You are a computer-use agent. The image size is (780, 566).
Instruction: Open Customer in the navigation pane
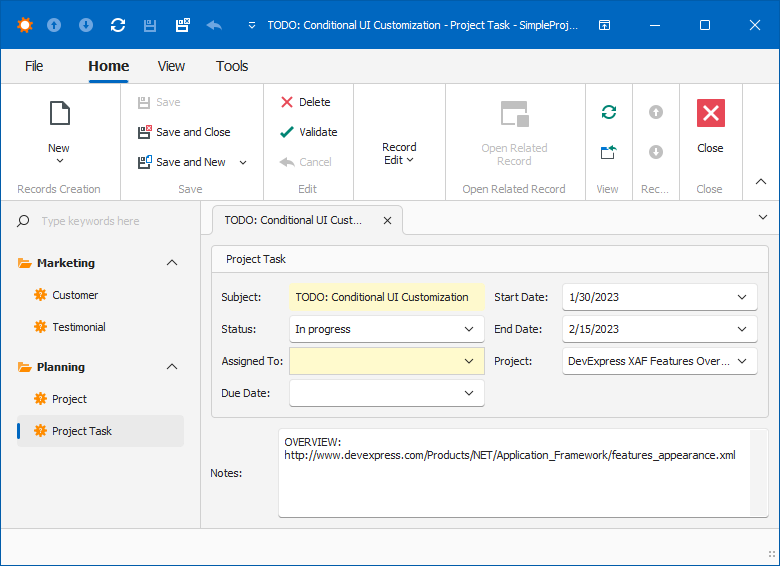point(75,295)
